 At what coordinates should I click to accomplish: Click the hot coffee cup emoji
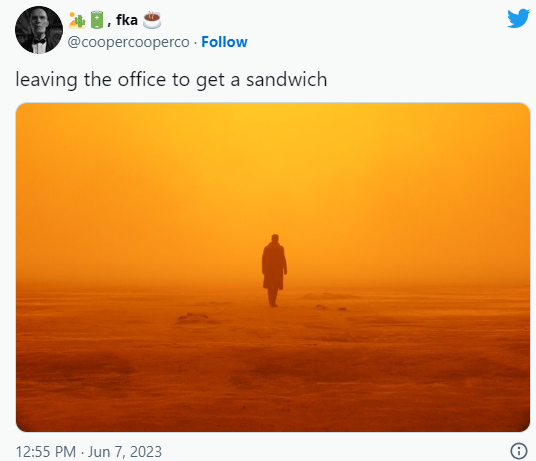click(x=151, y=20)
